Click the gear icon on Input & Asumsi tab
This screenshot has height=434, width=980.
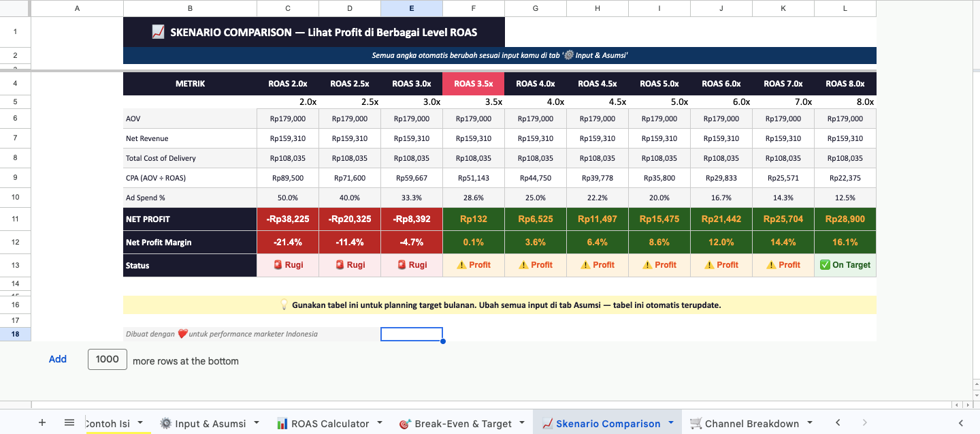tap(165, 423)
